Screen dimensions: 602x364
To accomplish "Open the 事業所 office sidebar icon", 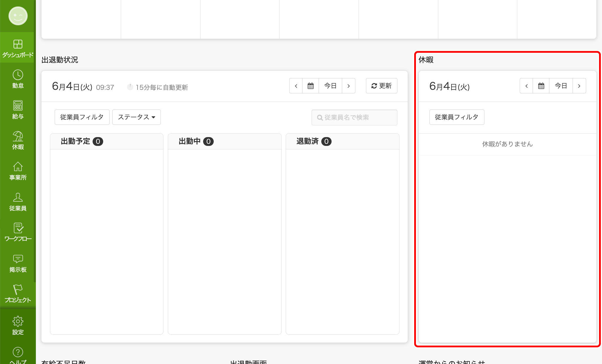I will 18,171.
